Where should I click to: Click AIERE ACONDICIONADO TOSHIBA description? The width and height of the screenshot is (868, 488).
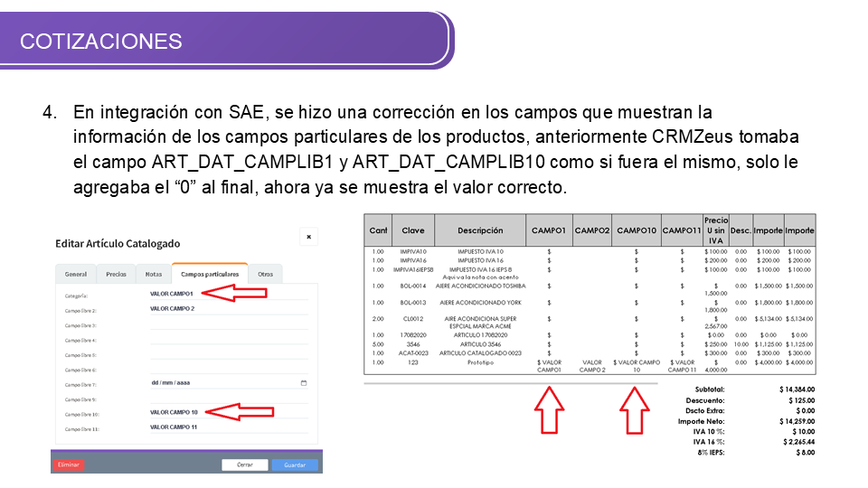point(480,286)
